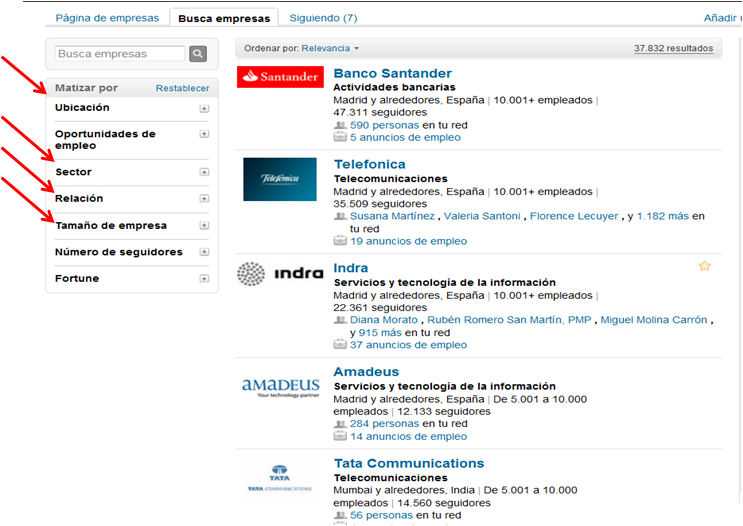Expand the Oportunidades de empleo filter
The image size is (743, 526).
tap(204, 134)
